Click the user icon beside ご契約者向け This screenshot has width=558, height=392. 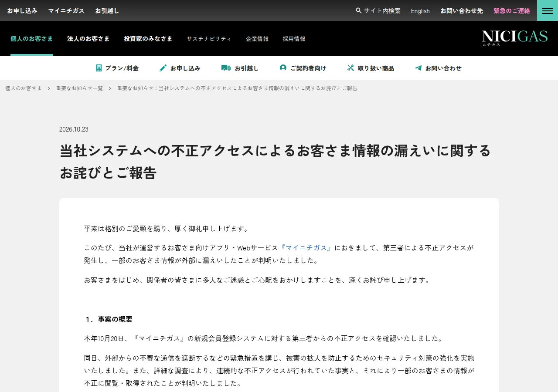pos(283,68)
